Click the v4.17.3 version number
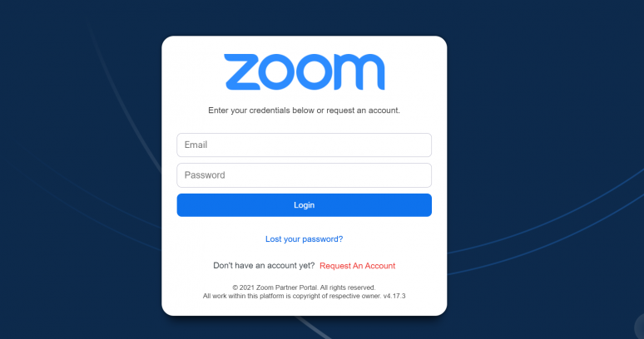 click(394, 296)
